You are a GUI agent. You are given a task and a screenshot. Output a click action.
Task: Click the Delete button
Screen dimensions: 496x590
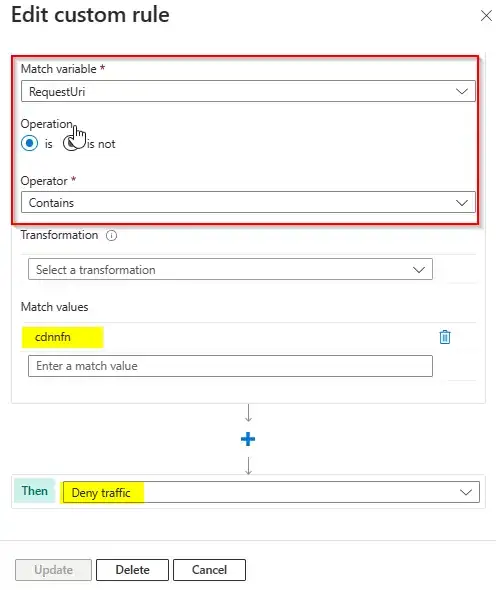coord(132,570)
